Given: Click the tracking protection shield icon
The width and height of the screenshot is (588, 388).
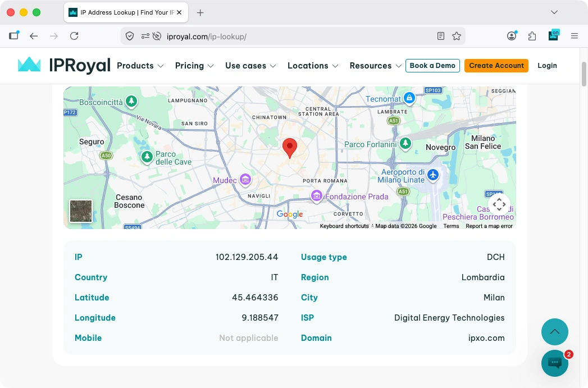Looking at the screenshot, I should (130, 36).
